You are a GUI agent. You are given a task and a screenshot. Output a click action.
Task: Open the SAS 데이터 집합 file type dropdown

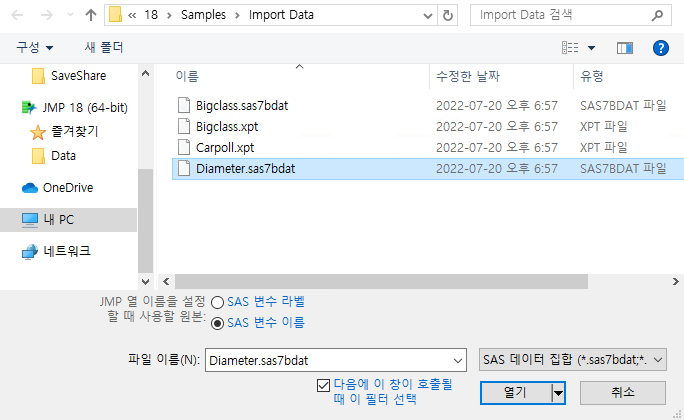[573, 360]
